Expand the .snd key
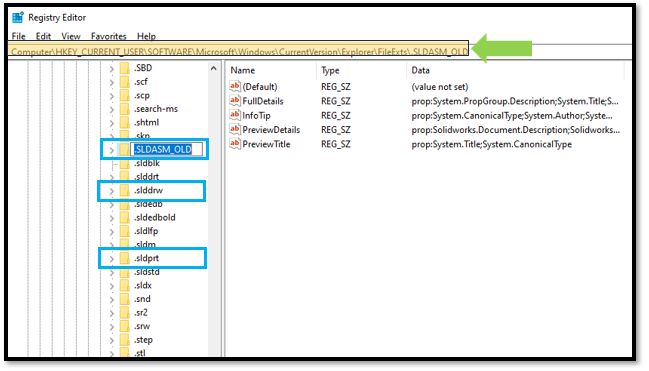This screenshot has height=371, width=649. 112,300
